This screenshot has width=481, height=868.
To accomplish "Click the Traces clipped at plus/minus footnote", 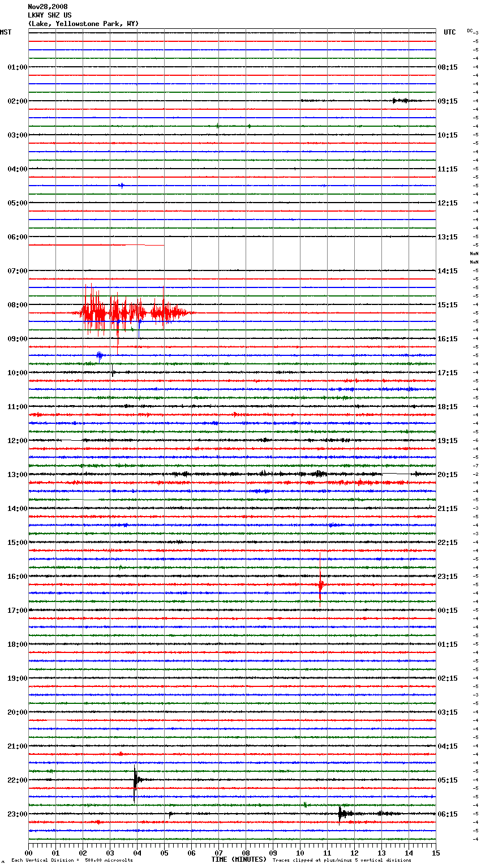I will tap(342, 861).
